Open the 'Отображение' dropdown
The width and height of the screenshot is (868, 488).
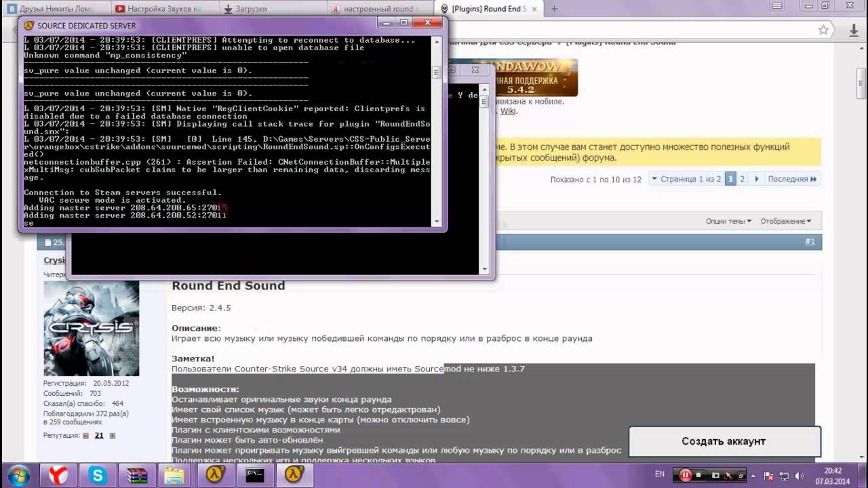click(x=786, y=221)
